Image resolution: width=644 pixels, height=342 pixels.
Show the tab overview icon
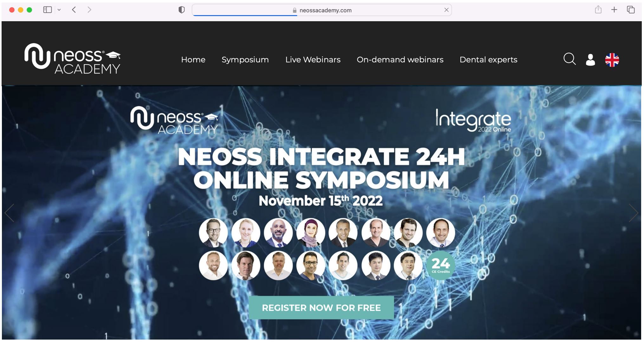coord(631,10)
